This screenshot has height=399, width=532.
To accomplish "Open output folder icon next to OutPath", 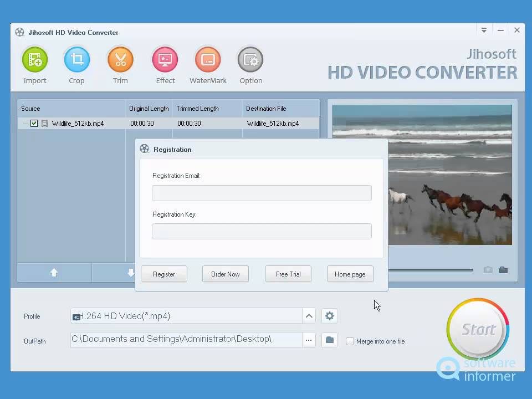I will pyautogui.click(x=329, y=340).
